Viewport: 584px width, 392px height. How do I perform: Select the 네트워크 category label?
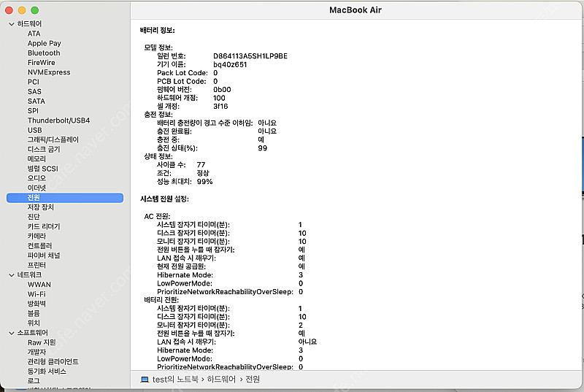pos(29,275)
